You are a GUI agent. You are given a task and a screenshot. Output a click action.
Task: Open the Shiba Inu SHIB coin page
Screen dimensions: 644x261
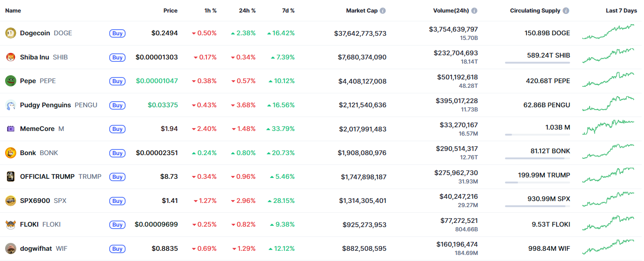(44, 57)
